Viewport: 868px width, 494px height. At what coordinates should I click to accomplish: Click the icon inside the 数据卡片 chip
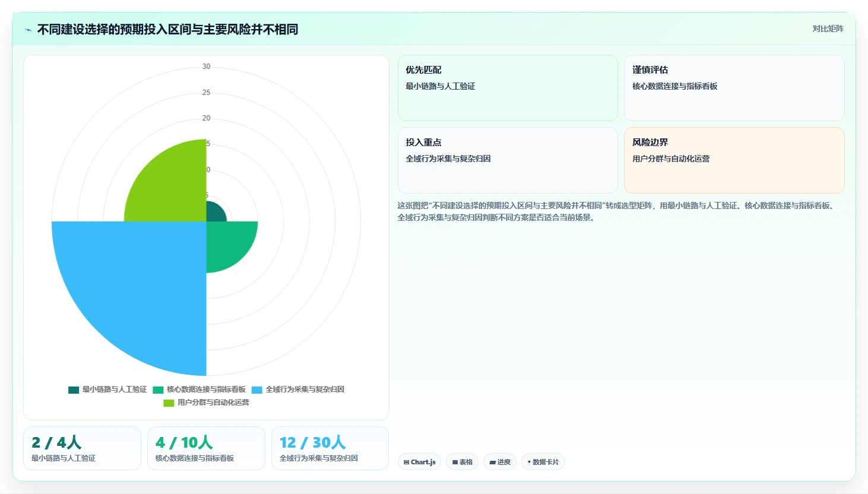pyautogui.click(x=529, y=462)
